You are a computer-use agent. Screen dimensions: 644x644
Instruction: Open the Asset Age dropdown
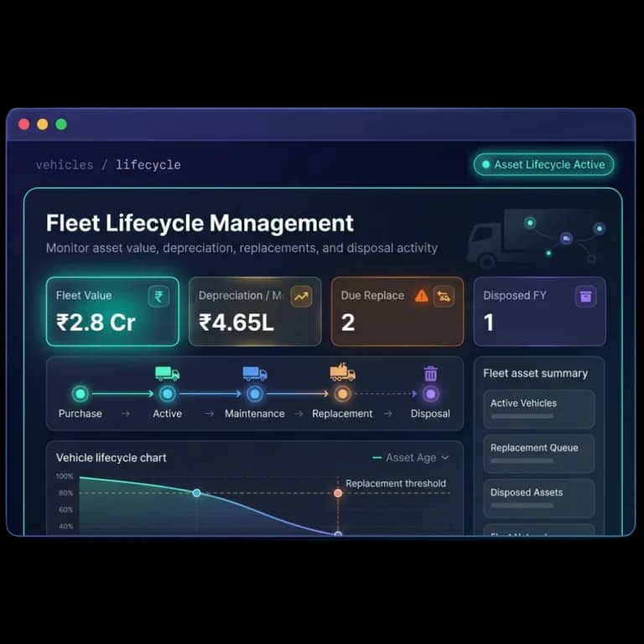(410, 458)
